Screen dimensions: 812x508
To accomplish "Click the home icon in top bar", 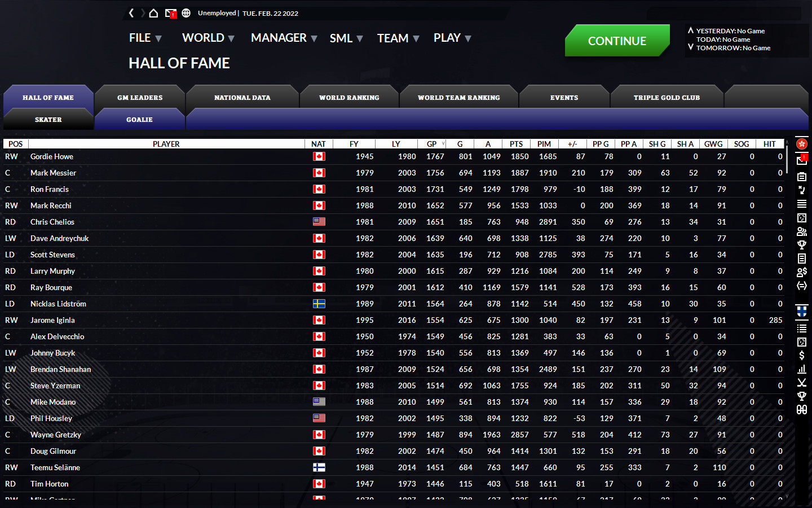I will (x=153, y=13).
